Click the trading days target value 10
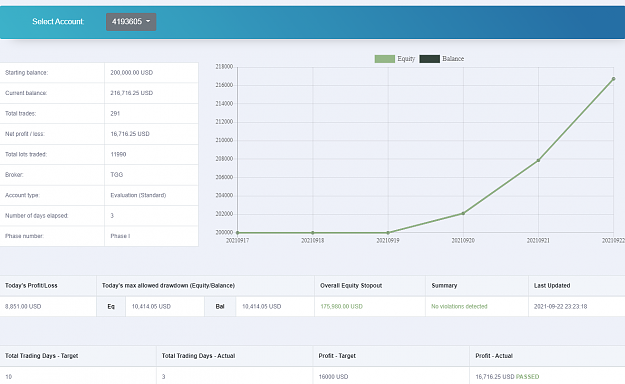This screenshot has height=384, width=625. click(x=8, y=377)
